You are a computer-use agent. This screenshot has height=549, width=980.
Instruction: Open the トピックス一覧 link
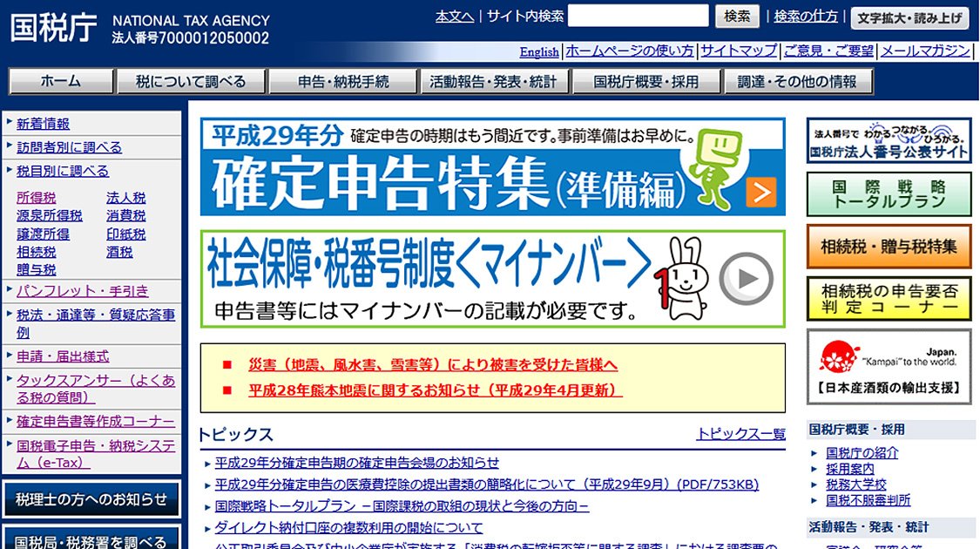[741, 434]
